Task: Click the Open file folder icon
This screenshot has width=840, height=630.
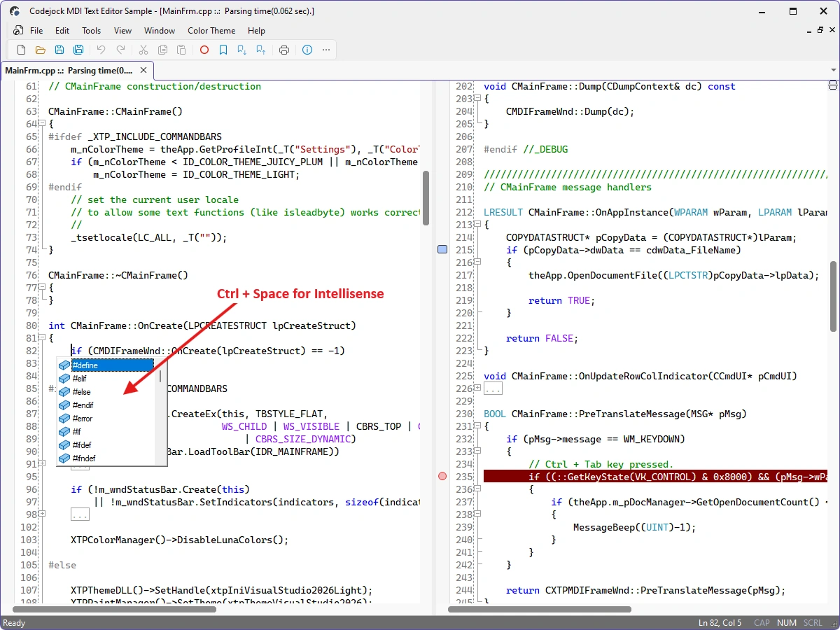Action: click(x=41, y=50)
